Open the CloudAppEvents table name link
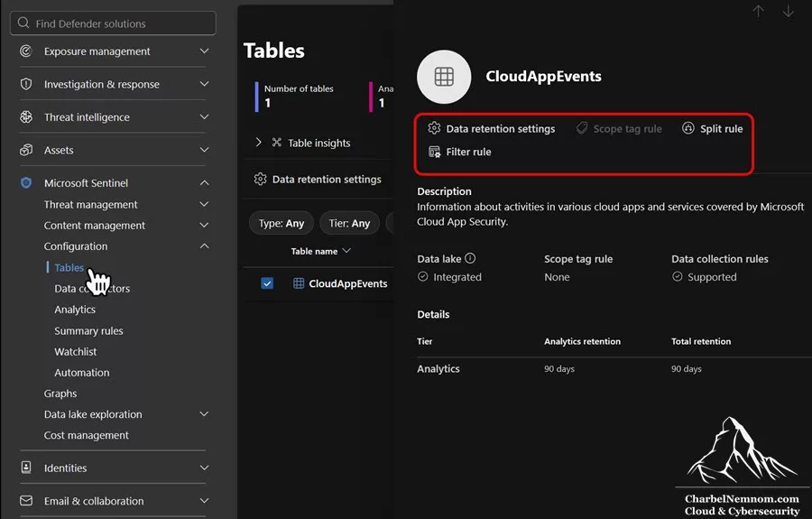The height and width of the screenshot is (519, 812). pos(348,283)
